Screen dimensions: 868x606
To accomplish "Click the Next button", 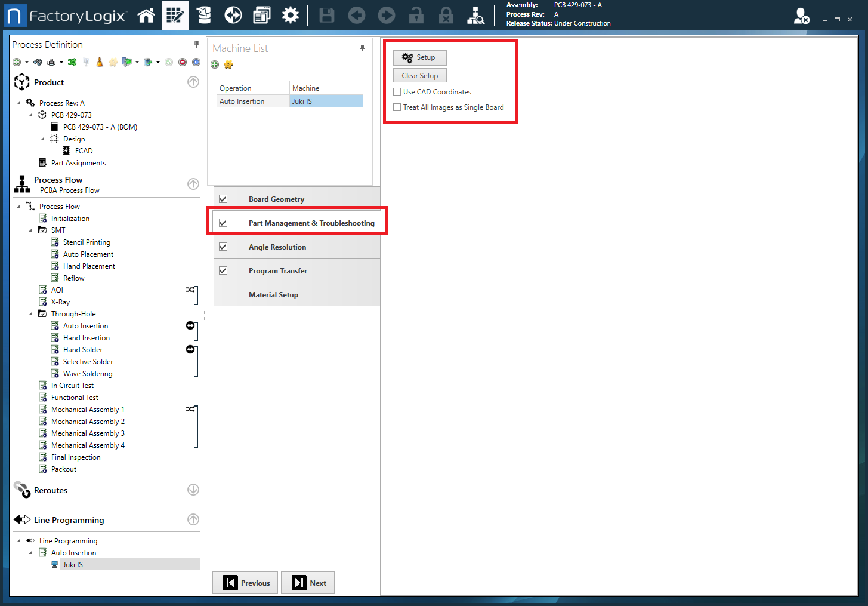I will click(308, 583).
